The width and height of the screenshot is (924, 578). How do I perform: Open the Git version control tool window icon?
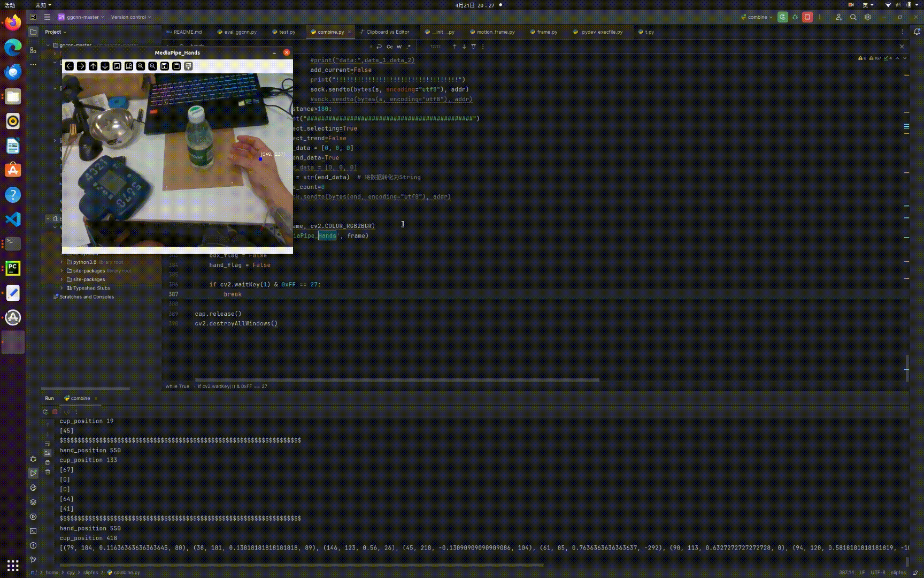coord(33,560)
